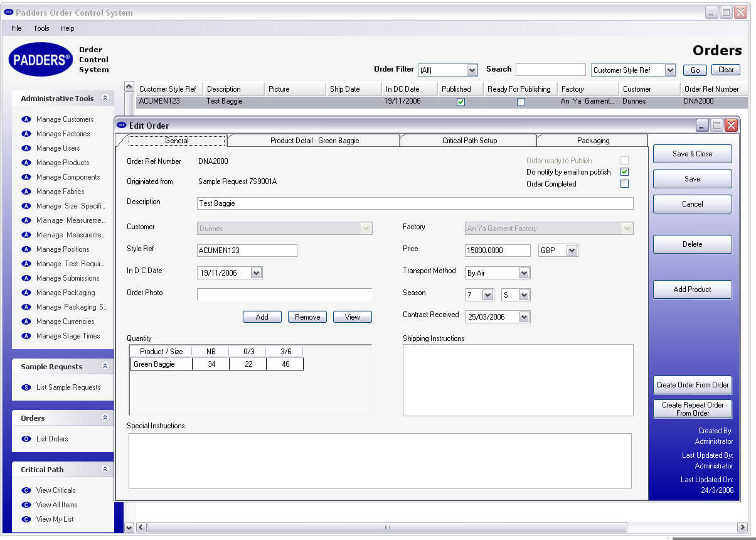Click the Description field containing Test Baggie
The image size is (756, 540).
415,203
